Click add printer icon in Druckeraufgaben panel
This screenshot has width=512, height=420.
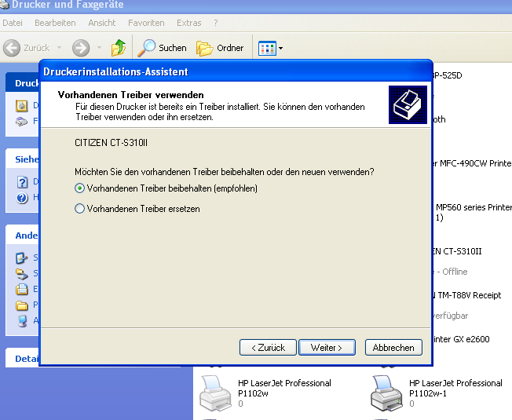tap(21, 106)
